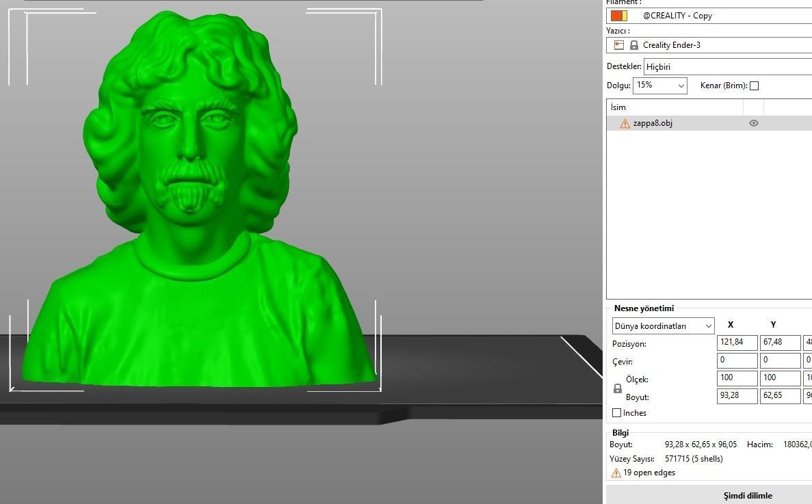The width and height of the screenshot is (812, 504).
Task: Click the Çevir X rotation field
Action: [x=737, y=360]
